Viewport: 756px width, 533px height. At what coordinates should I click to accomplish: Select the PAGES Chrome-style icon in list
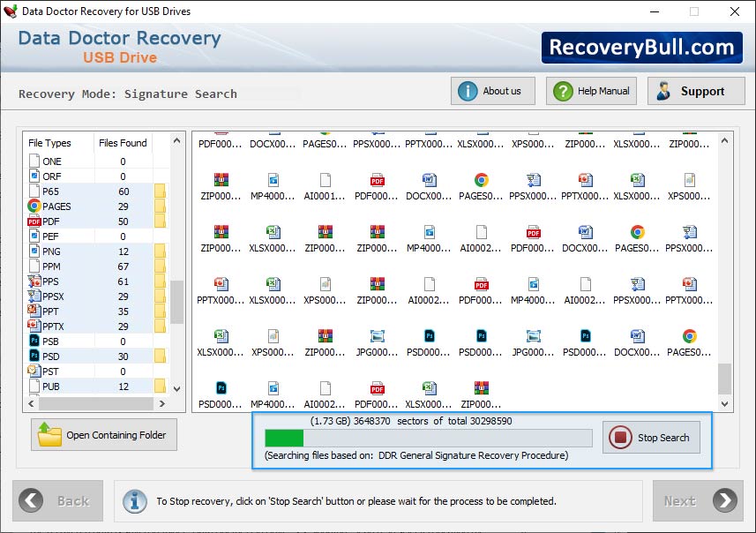[x=34, y=206]
